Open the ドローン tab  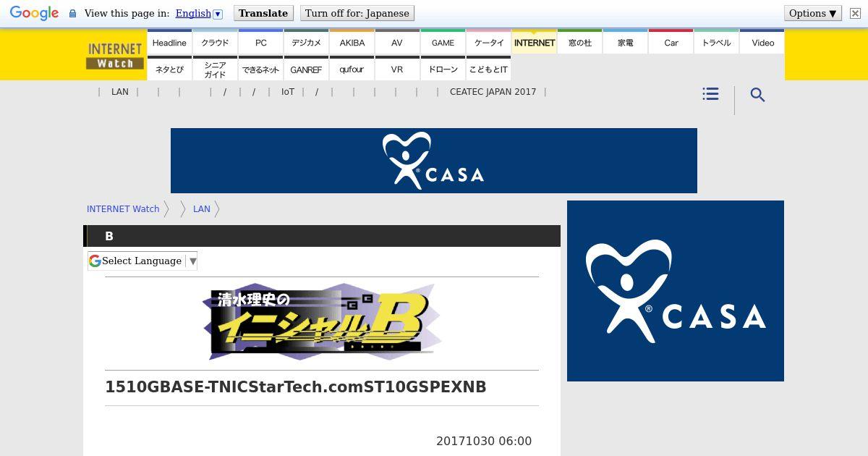(x=443, y=69)
